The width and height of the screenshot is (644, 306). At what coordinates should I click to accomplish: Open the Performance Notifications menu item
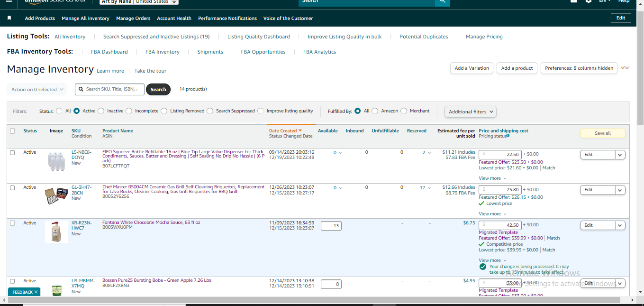pyautogui.click(x=227, y=19)
